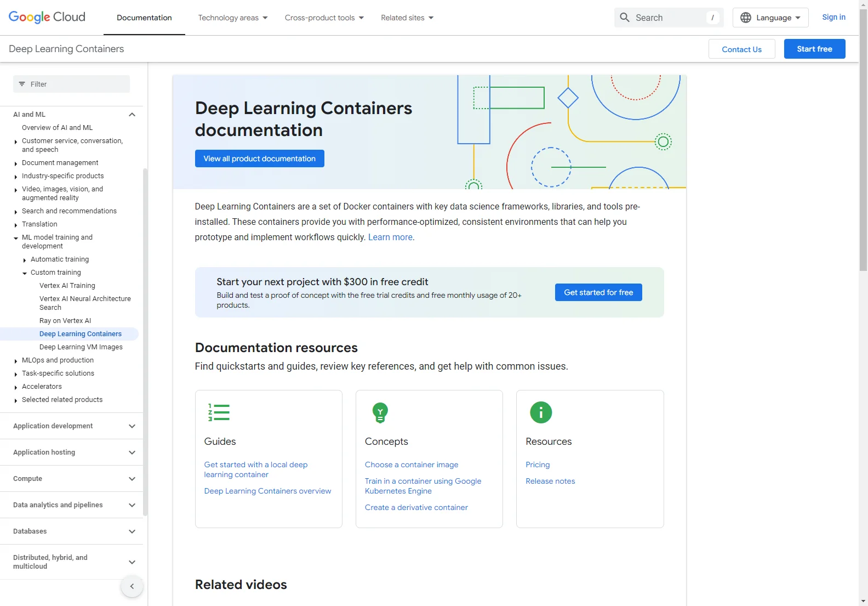Open Choose a container image link

click(412, 465)
